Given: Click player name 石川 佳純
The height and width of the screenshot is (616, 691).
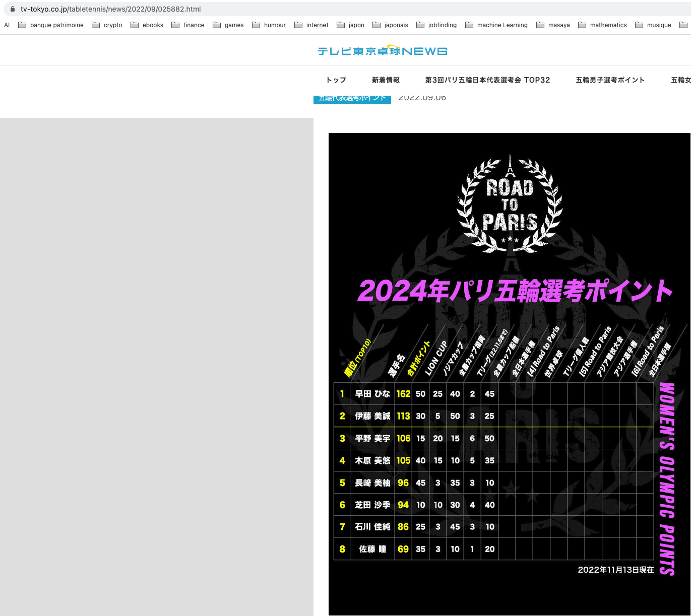Looking at the screenshot, I should point(372,527).
